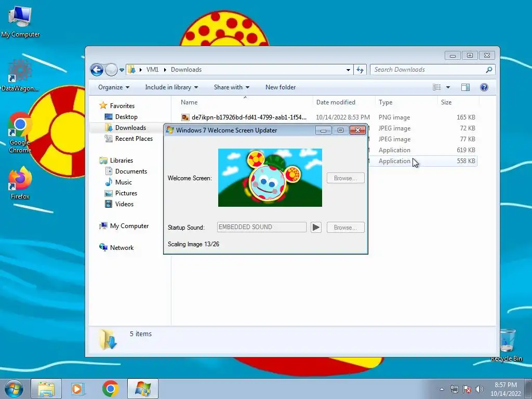The image size is (532, 399).
Task: Open Chrome from the taskbar
Action: [110, 389]
